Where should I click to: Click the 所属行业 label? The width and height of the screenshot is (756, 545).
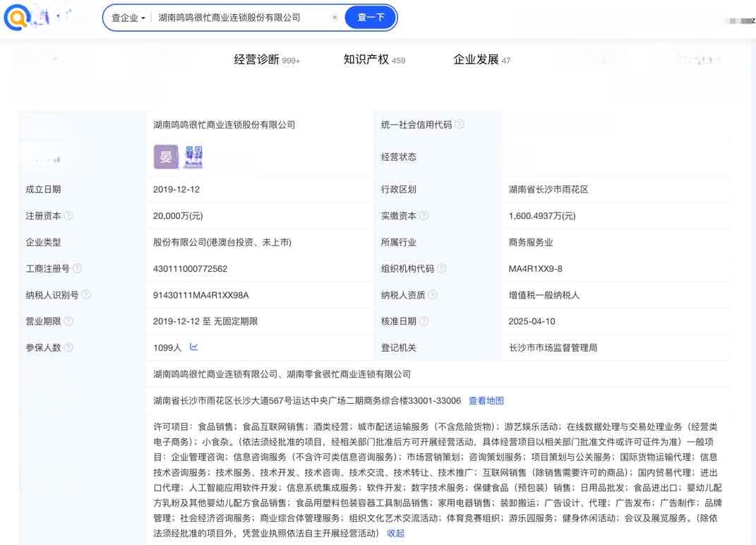[398, 242]
